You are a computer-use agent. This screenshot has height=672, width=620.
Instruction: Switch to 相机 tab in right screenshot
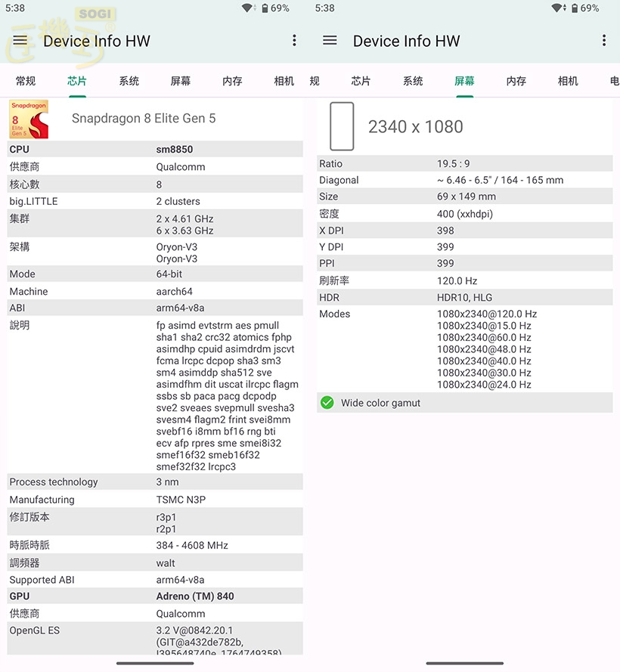(568, 81)
